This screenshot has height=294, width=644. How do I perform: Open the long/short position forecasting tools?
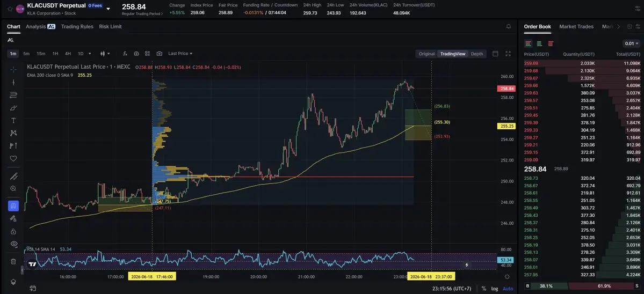click(x=13, y=145)
